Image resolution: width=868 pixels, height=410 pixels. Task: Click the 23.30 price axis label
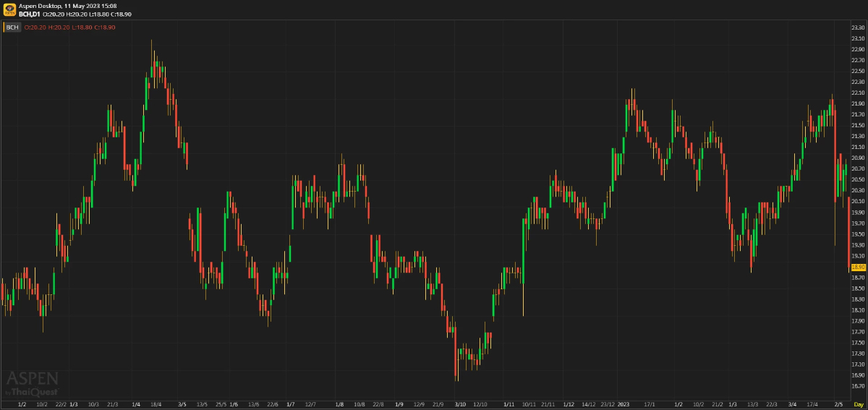(859, 27)
